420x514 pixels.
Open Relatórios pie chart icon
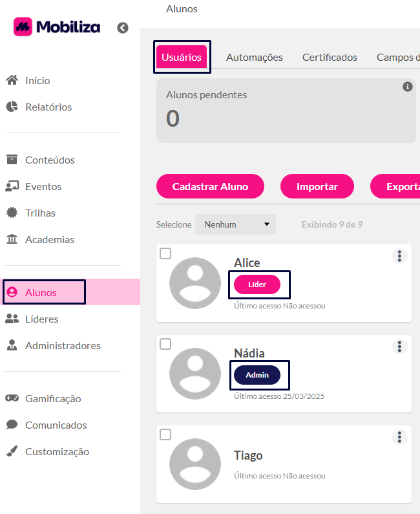click(12, 107)
